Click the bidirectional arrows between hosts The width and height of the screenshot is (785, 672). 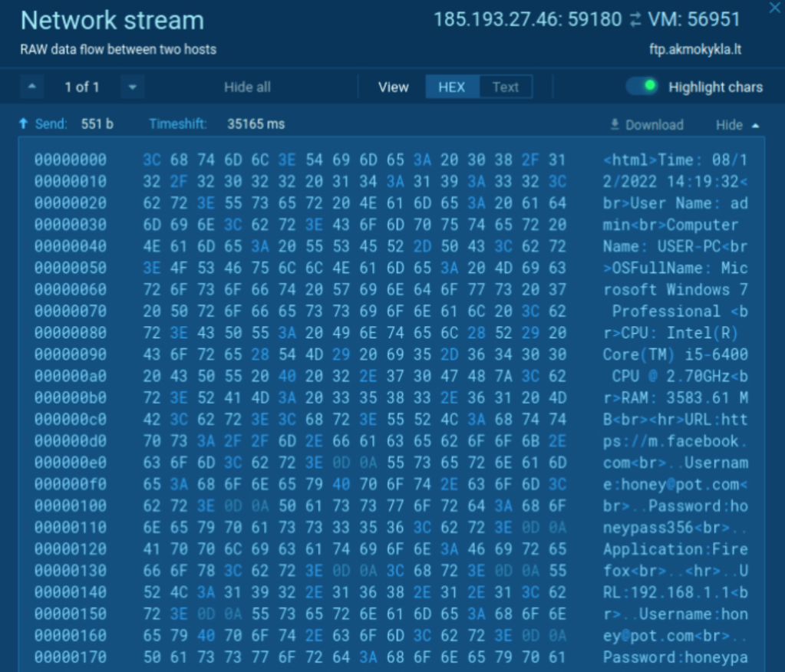635,20
